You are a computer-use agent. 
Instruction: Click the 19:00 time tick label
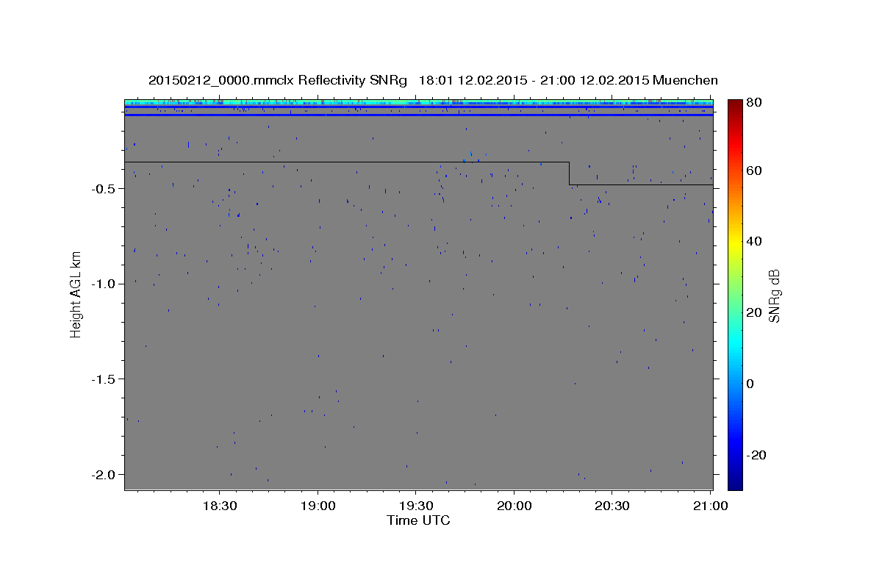[318, 507]
